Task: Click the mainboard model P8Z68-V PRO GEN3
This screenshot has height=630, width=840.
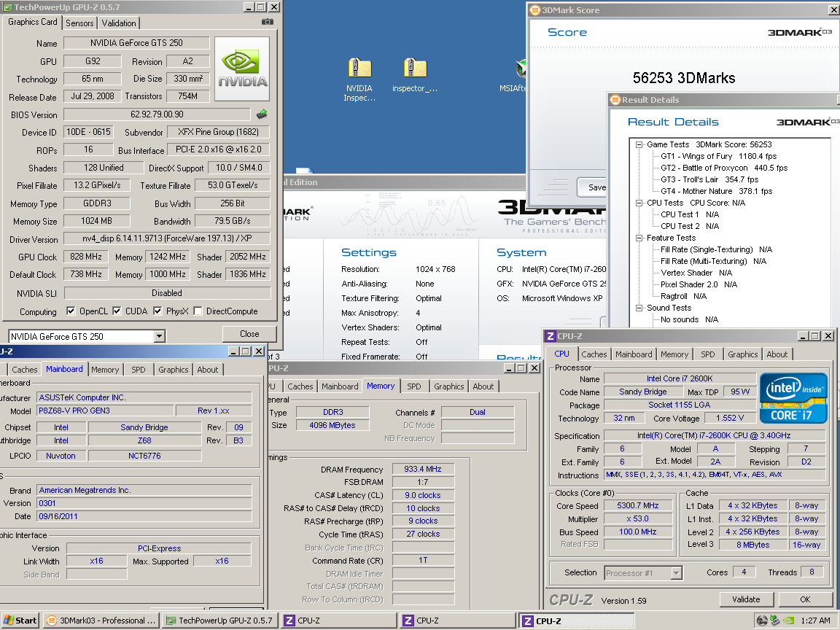Action: [x=106, y=411]
